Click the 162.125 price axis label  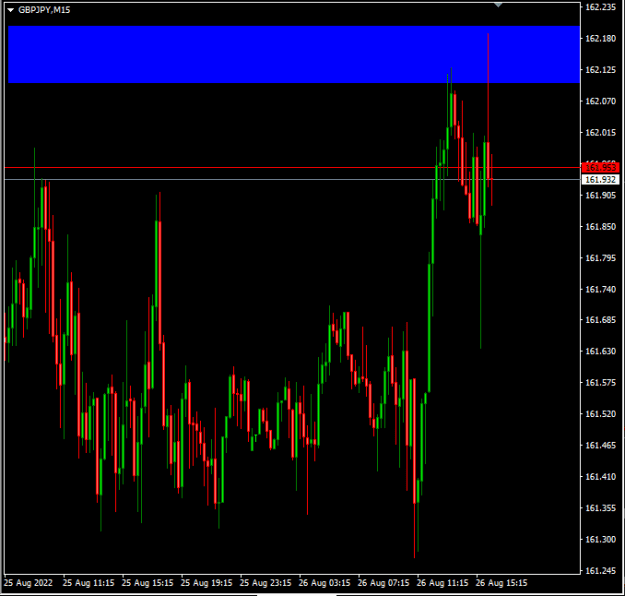[x=600, y=70]
